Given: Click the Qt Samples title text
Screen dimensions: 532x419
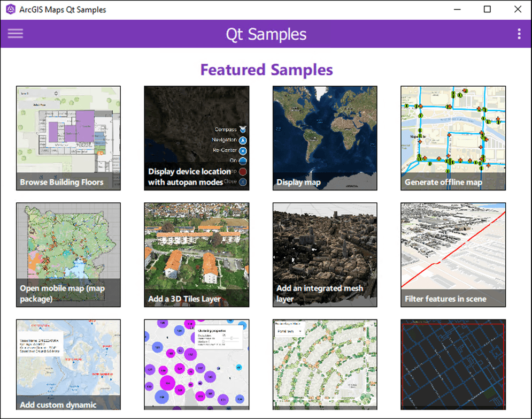Looking at the screenshot, I should point(266,34).
